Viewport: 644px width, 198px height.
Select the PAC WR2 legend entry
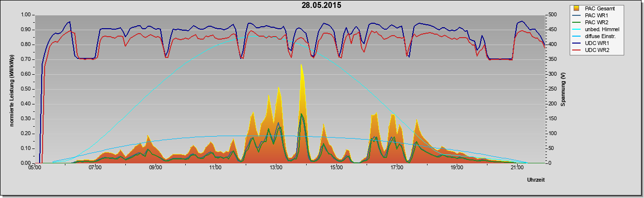596,22
